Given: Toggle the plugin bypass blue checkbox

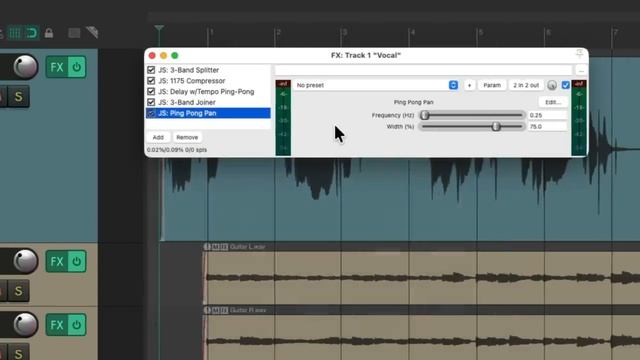Looking at the screenshot, I should coord(566,85).
